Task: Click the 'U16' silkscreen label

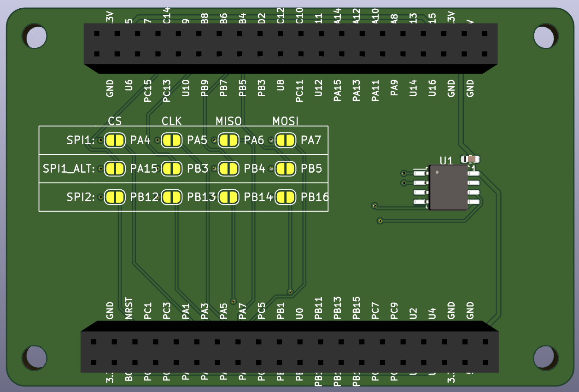Action: 432,88
